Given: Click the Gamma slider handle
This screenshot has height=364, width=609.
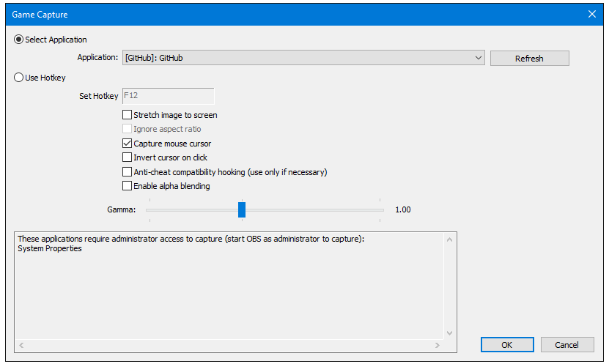Looking at the screenshot, I should 242,209.
